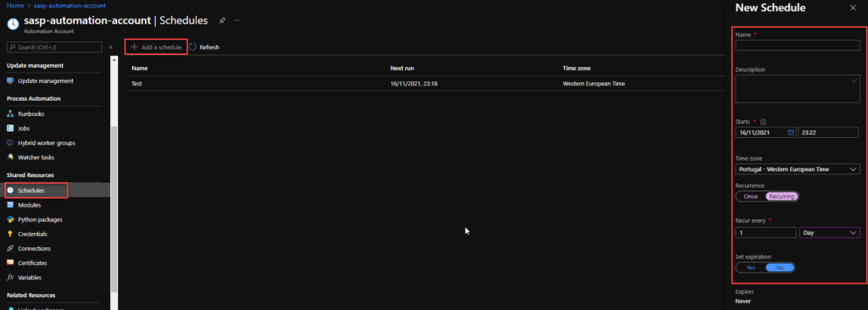This screenshot has height=310, width=868.
Task: Open the more options ellipsis in header
Action: [x=237, y=20]
